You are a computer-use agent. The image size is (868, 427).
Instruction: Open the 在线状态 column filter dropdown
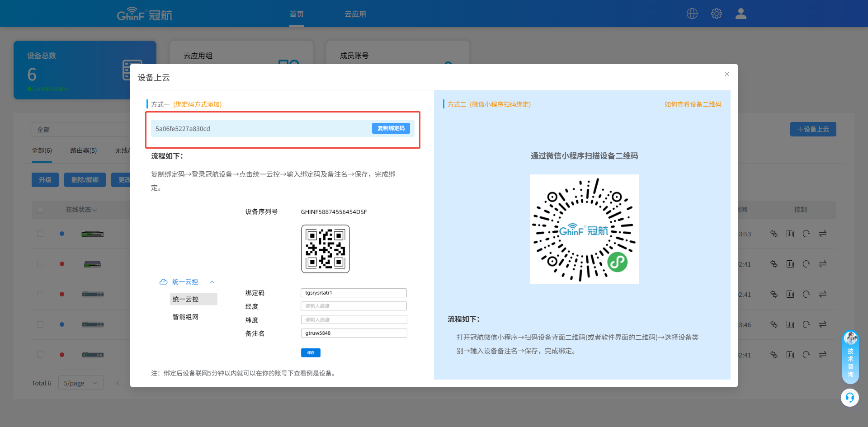[81, 210]
